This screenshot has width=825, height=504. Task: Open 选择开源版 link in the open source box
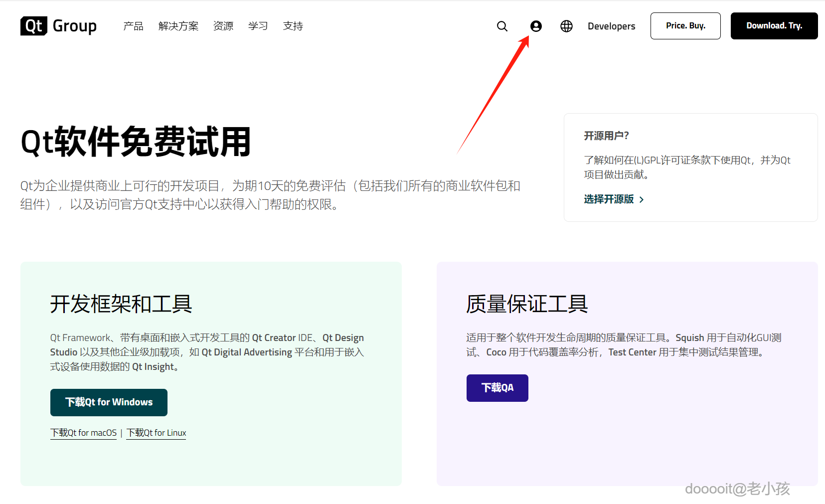point(608,199)
